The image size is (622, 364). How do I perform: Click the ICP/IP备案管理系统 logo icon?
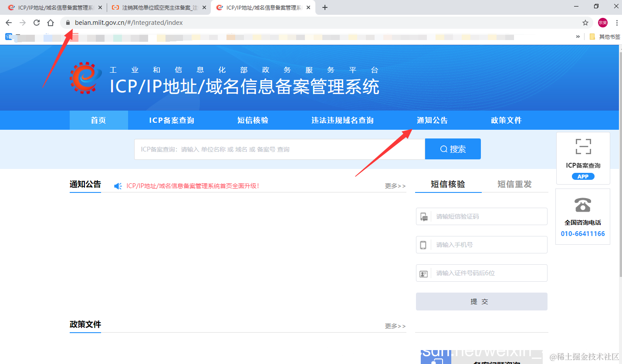click(x=84, y=78)
